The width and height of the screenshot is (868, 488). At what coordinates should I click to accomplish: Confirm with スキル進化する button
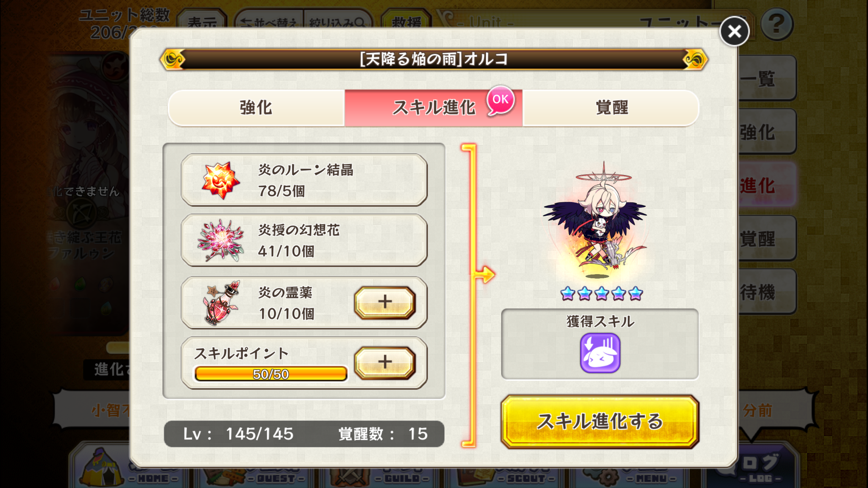pyautogui.click(x=600, y=421)
